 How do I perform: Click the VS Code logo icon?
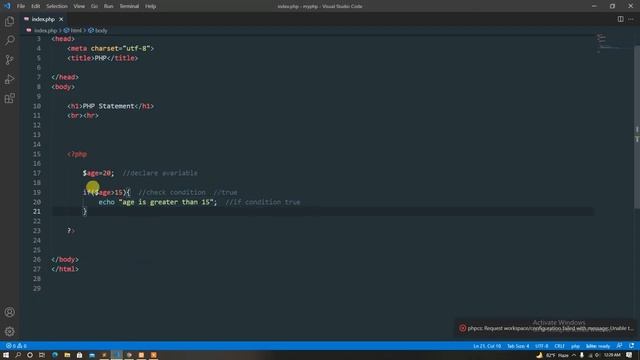click(x=7, y=6)
